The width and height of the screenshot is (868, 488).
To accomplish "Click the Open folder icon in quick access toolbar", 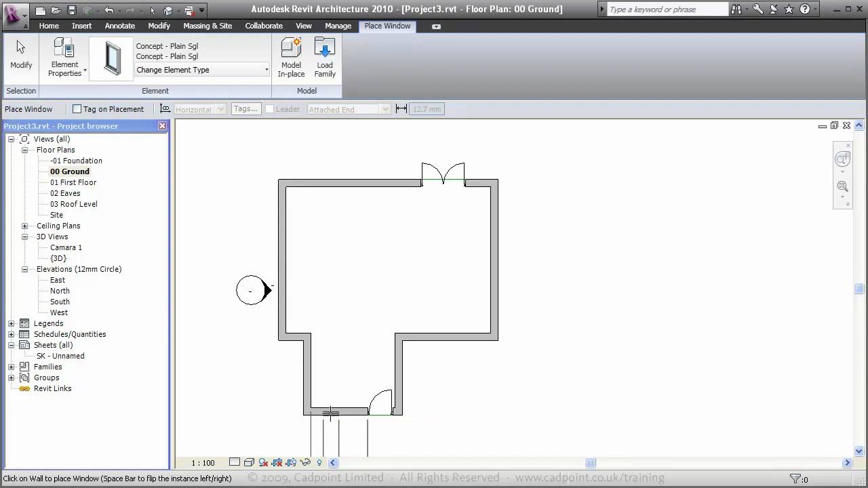I will pyautogui.click(x=56, y=10).
